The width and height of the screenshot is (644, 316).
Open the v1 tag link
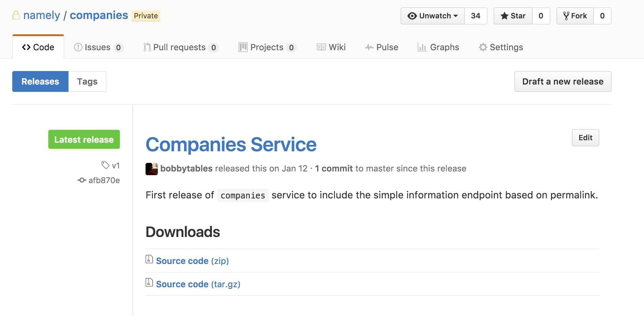116,166
